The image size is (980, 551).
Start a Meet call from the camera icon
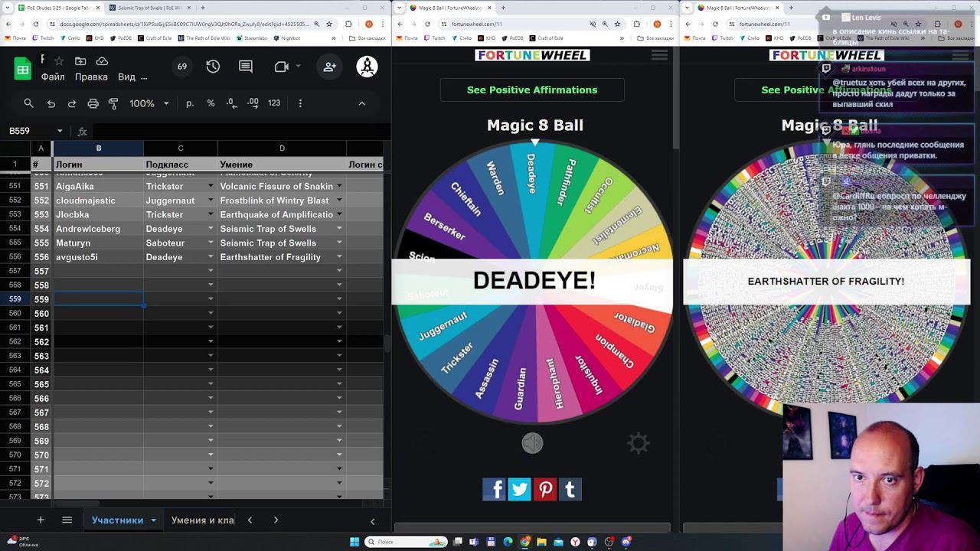point(281,67)
